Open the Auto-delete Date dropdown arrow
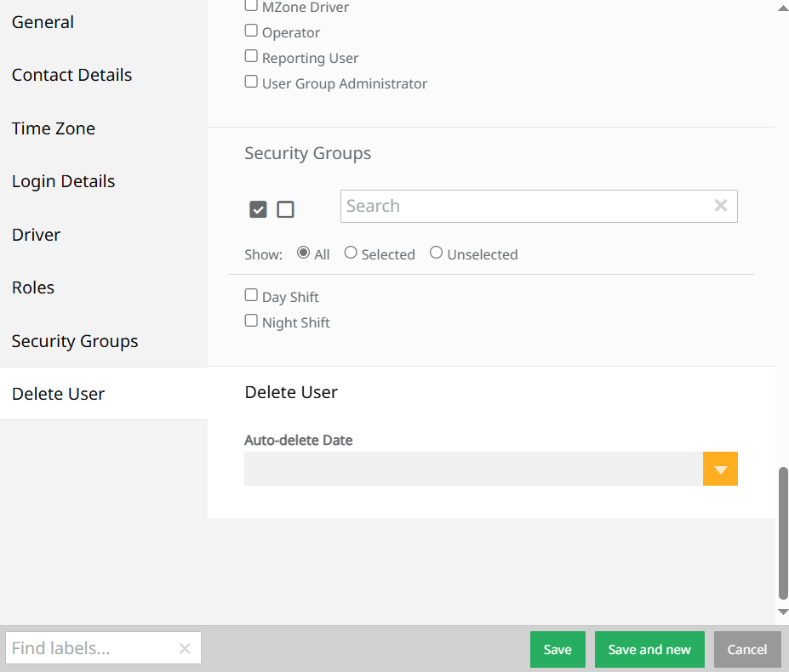The image size is (789, 672). (720, 469)
